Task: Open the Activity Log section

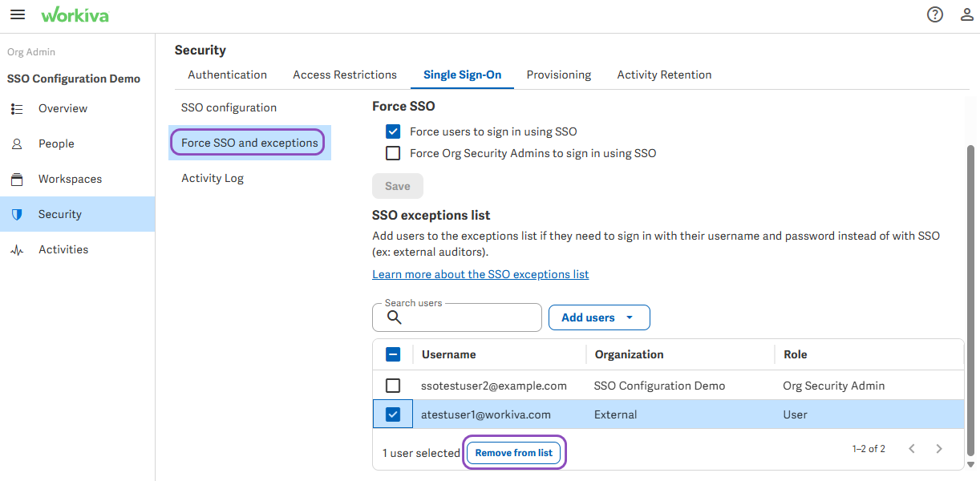Action: point(213,178)
